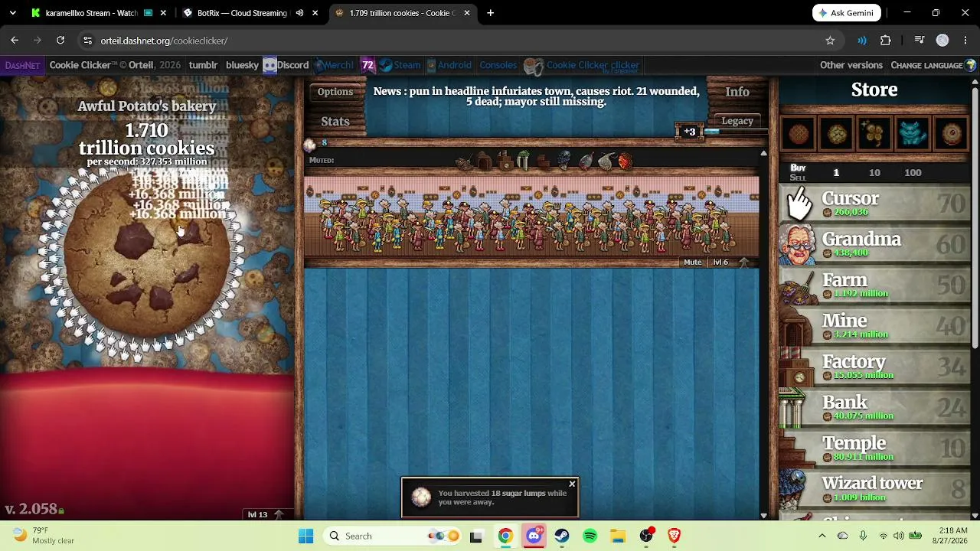Screen dimensions: 980x551
Task: Buy a Temple building
Action: (874, 447)
